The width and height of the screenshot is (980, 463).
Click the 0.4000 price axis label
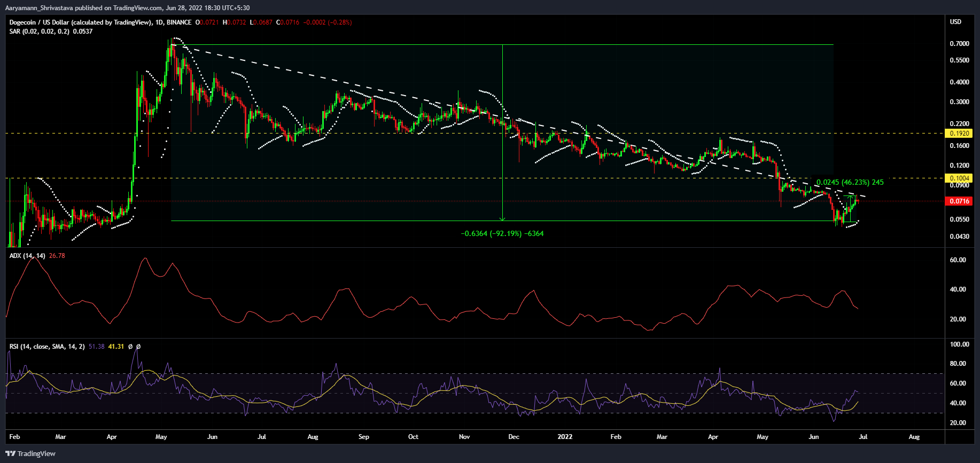coord(959,82)
